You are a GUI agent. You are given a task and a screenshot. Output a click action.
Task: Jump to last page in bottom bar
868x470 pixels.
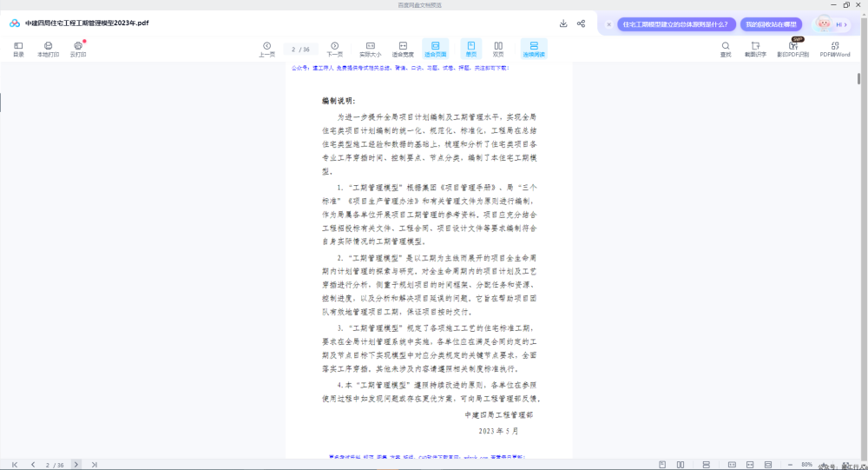pyautogui.click(x=95, y=465)
